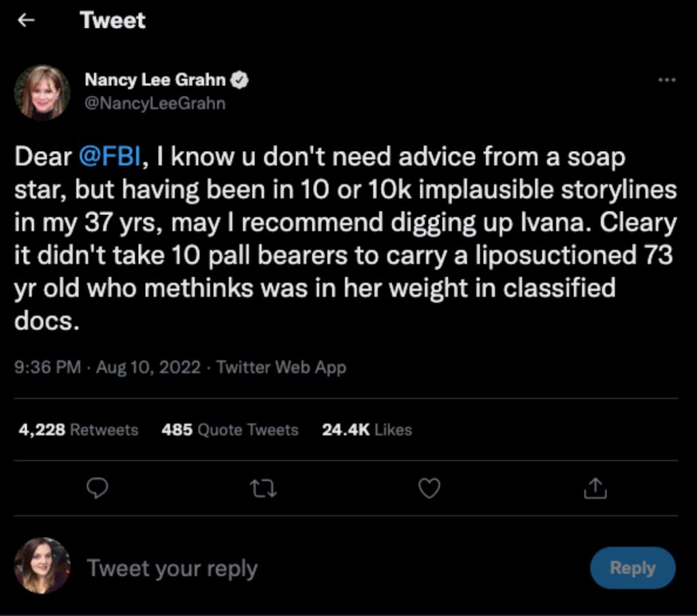Viewport: 697px width, 616px height.
Task: Open Nancy Lee Grahn's profile picture
Action: click(42, 93)
